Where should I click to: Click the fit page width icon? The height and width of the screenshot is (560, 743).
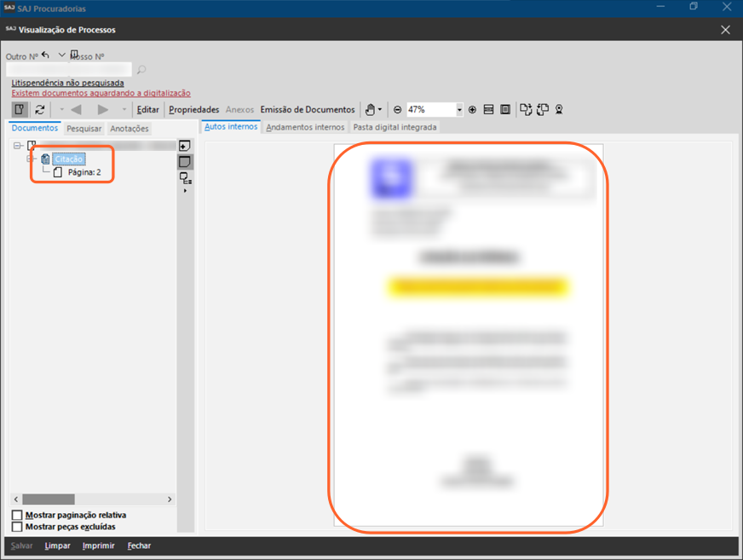489,110
